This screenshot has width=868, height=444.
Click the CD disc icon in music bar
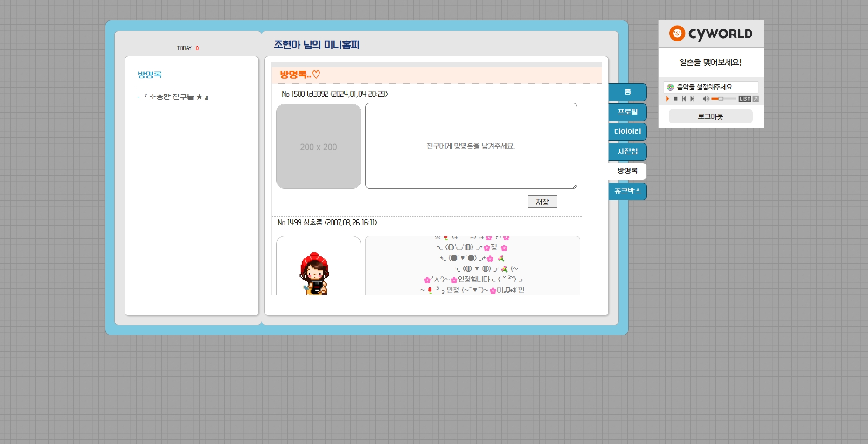pyautogui.click(x=670, y=87)
